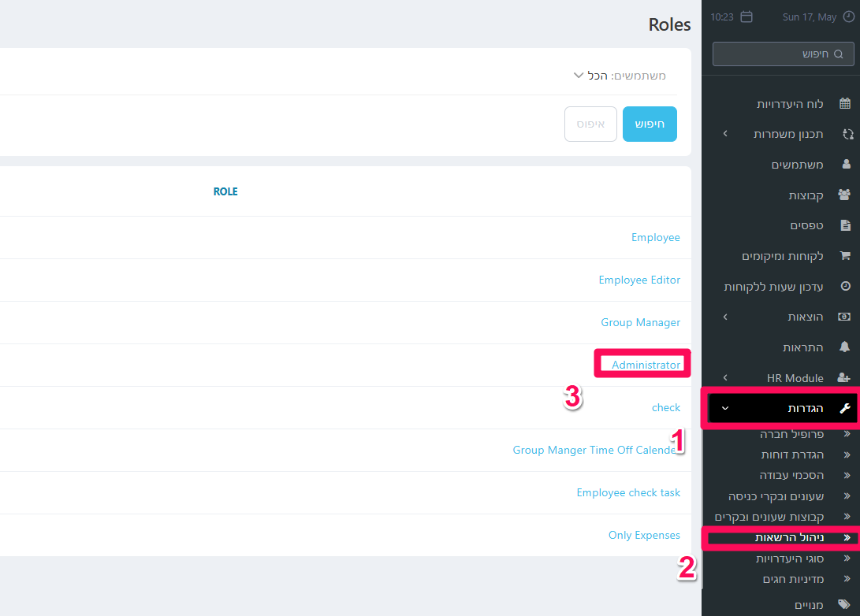
Task: Open מדיניות חגים settings page
Action: coord(793,579)
